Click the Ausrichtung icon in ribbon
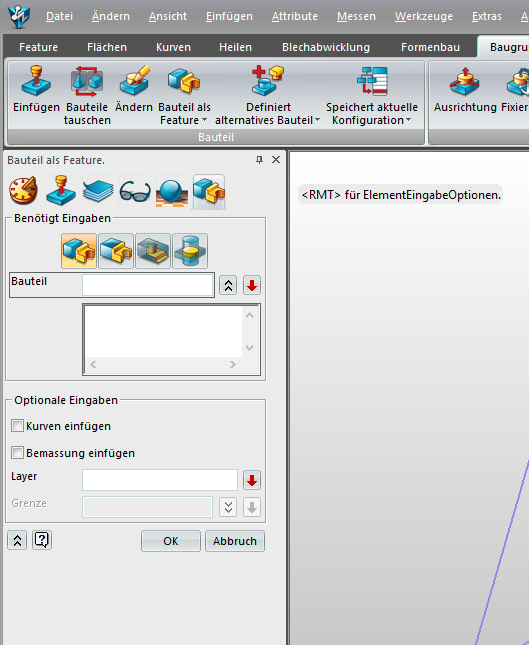529x645 pixels. pyautogui.click(x=465, y=80)
